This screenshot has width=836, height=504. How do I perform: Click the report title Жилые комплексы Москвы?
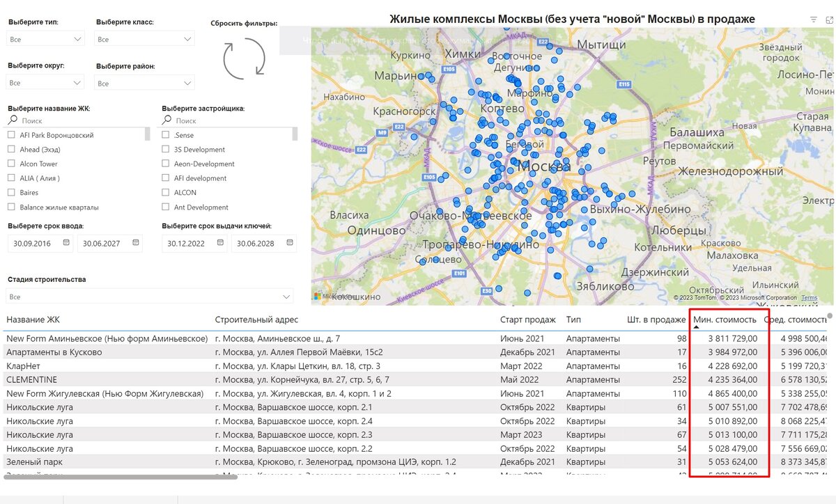[572, 19]
